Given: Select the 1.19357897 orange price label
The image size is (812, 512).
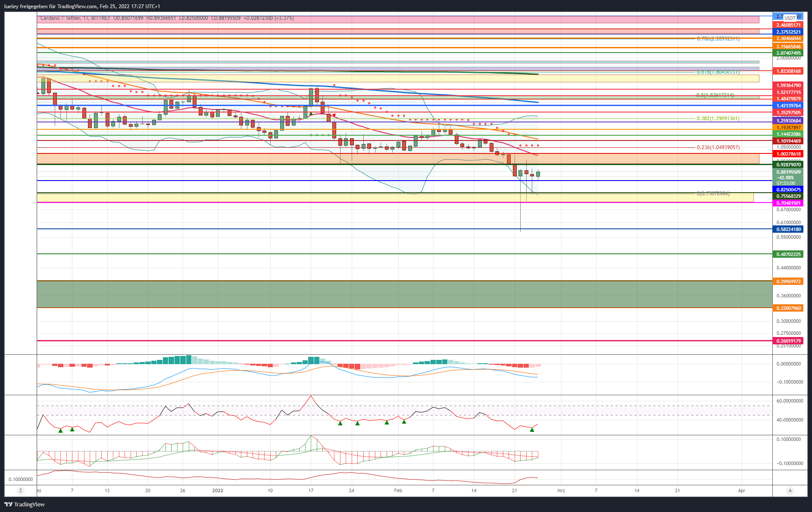Looking at the screenshot, I should pyautogui.click(x=788, y=128).
